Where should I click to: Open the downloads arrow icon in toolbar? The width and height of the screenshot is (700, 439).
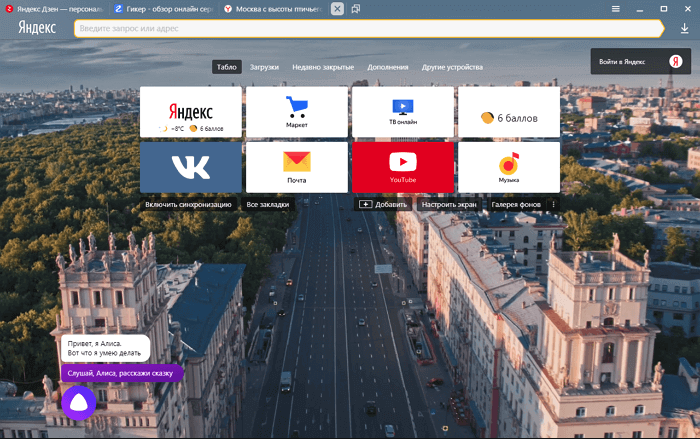(684, 29)
